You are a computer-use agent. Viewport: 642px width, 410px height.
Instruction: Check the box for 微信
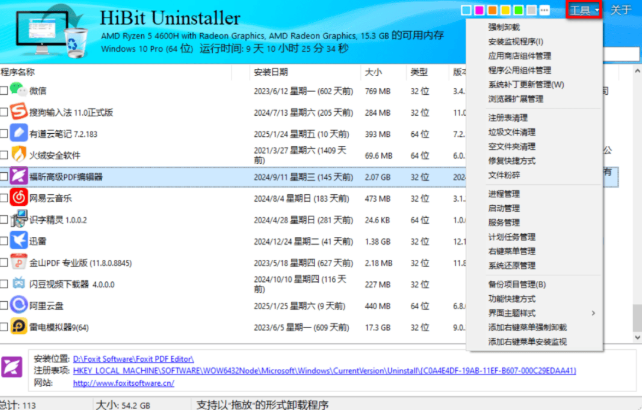(x=5, y=91)
